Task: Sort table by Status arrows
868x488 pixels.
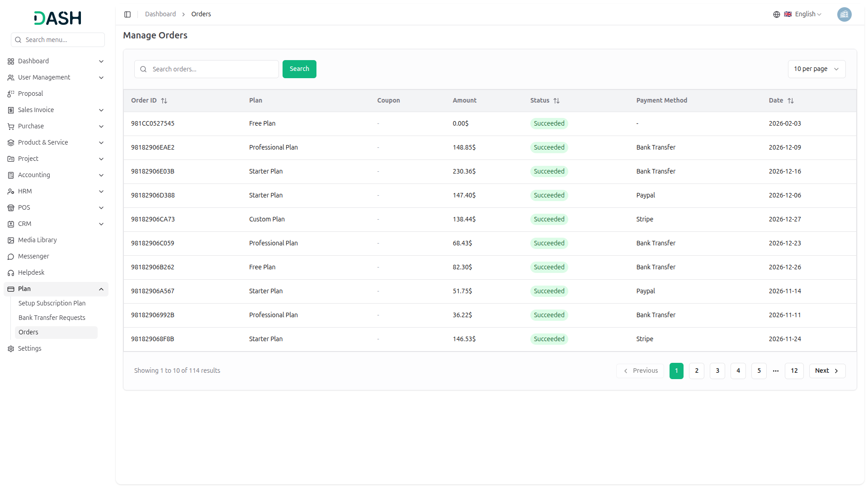Action: point(557,101)
